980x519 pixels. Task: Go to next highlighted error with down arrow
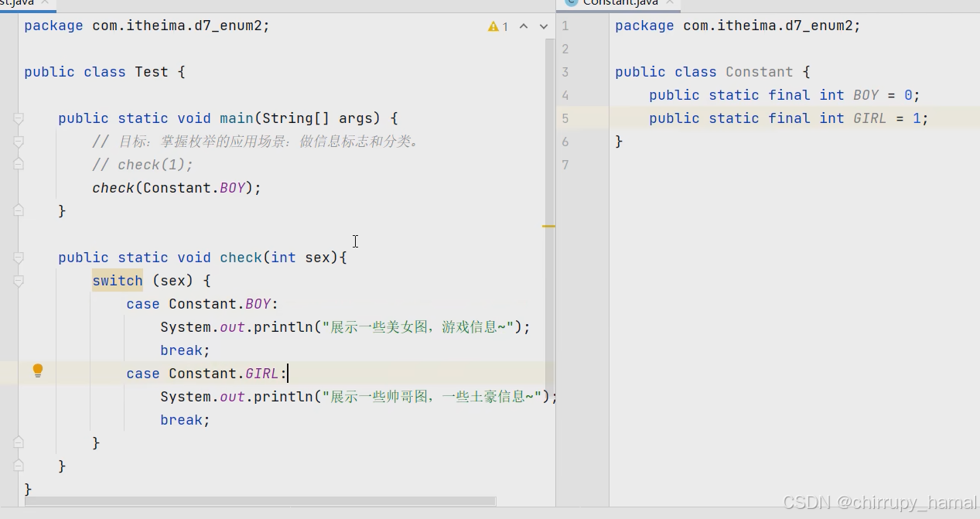pyautogui.click(x=543, y=26)
